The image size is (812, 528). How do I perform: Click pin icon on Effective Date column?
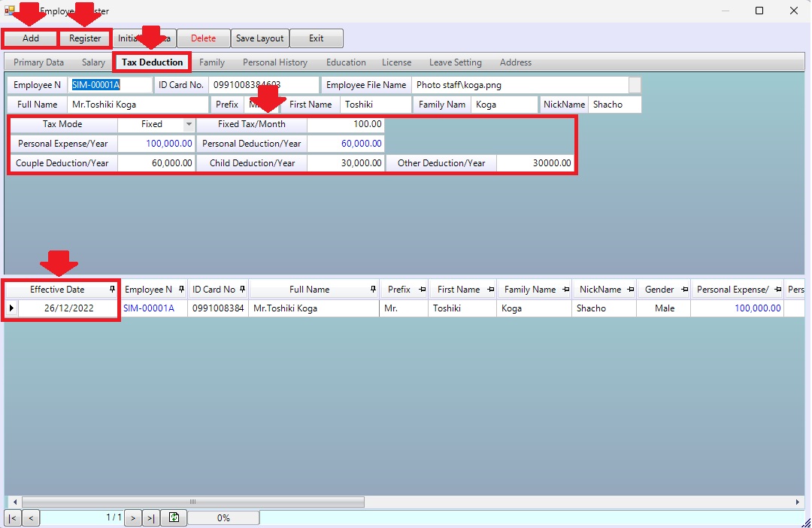pyautogui.click(x=112, y=290)
